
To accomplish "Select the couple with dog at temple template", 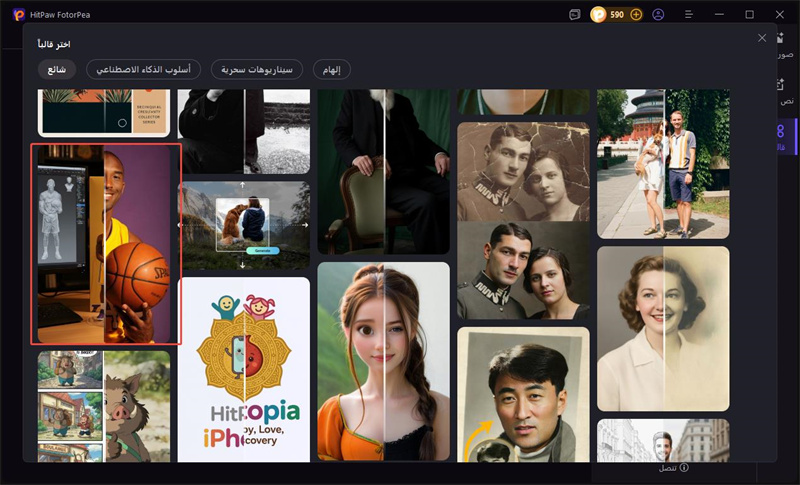I will point(663,164).
